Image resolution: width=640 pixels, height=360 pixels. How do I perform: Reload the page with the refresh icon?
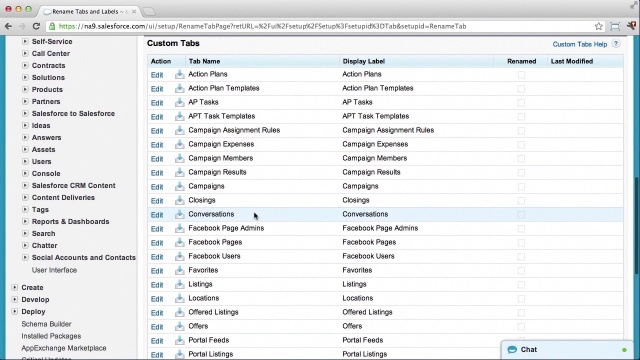(36, 26)
